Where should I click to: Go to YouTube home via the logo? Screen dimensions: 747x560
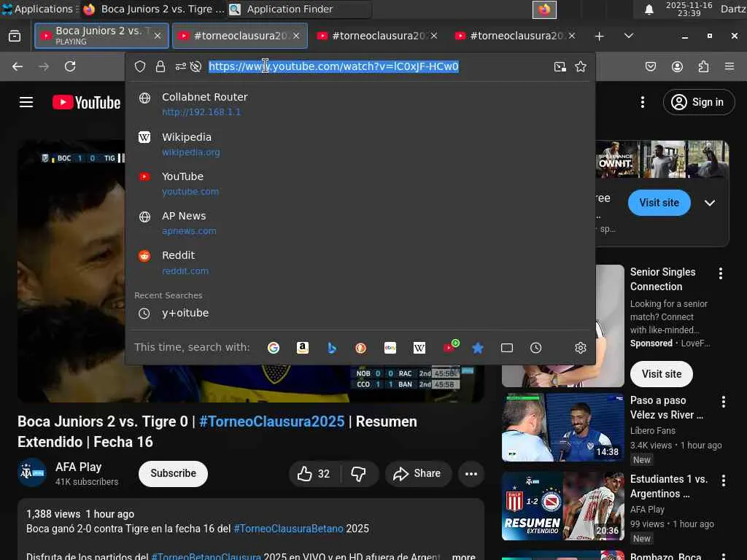pos(86,102)
